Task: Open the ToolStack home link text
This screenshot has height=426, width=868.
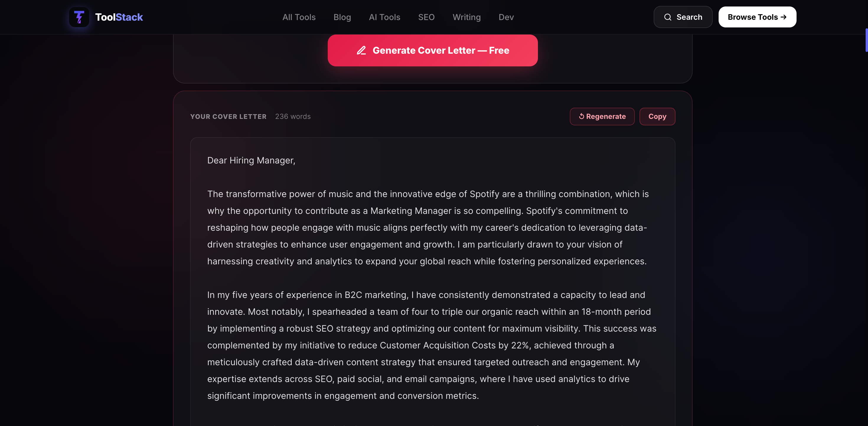Action: 119,17
